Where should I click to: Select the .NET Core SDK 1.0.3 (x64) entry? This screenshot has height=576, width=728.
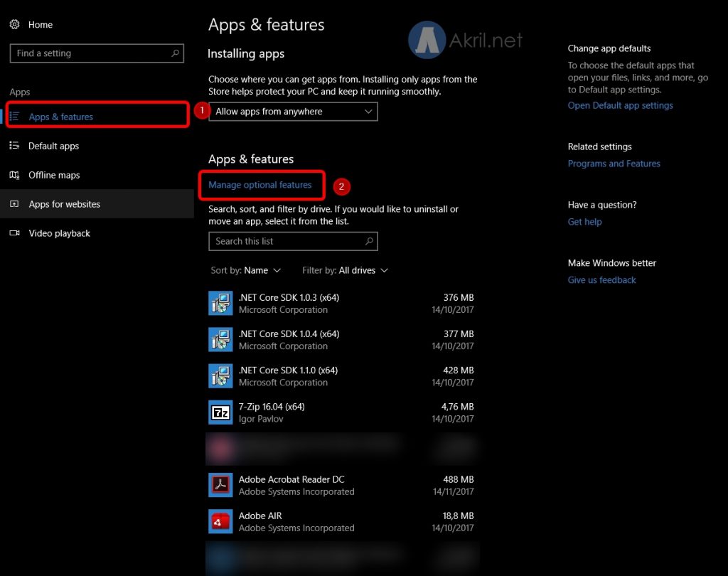[x=341, y=304]
